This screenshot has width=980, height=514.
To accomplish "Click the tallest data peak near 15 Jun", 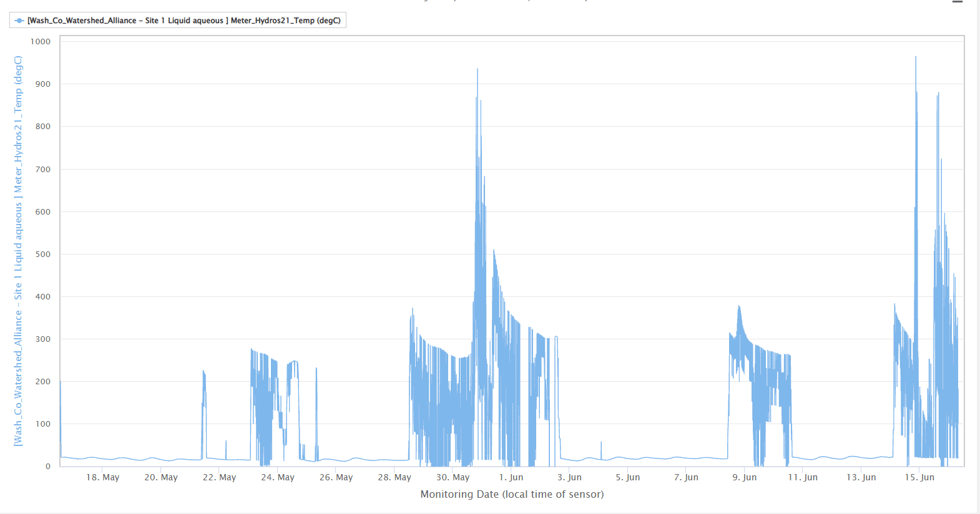I will [x=916, y=58].
